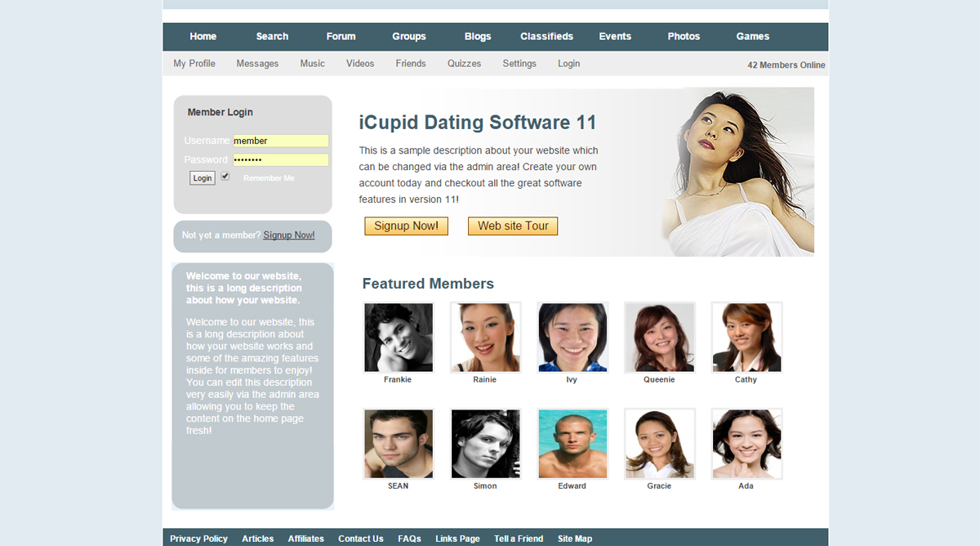This screenshot has width=980, height=546.
Task: Check Messages in the submenu
Action: coord(257,64)
